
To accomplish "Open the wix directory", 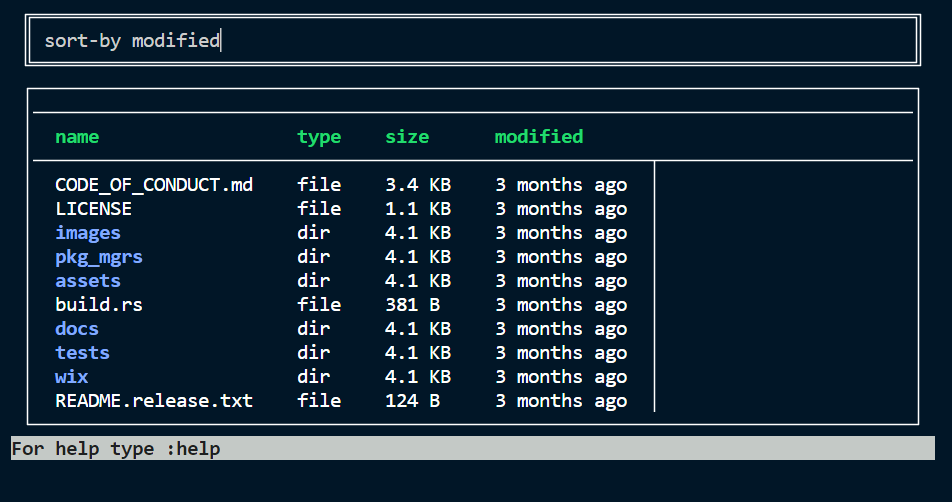I will 72,377.
